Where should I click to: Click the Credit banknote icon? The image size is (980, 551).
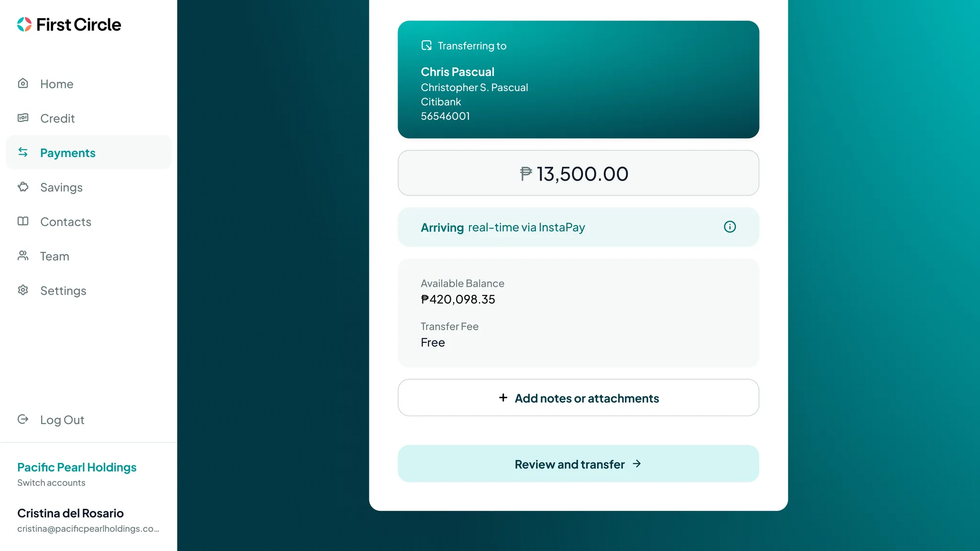click(23, 118)
